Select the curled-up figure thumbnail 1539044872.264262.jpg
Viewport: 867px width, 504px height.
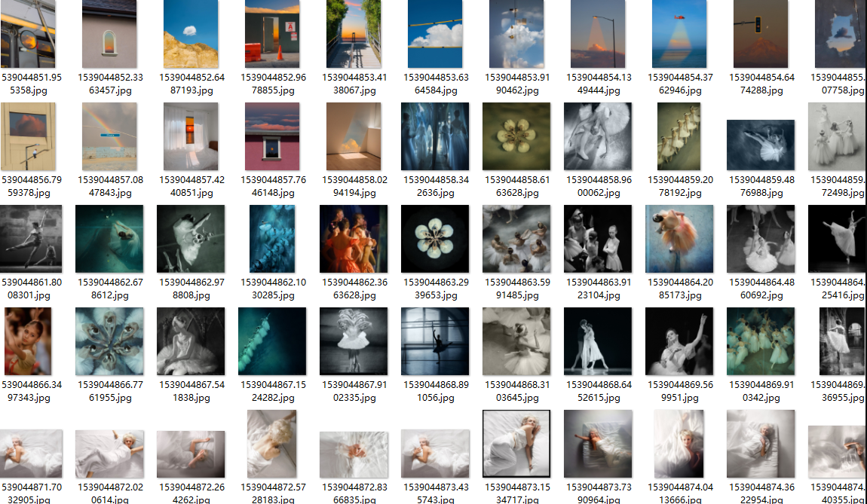click(x=191, y=454)
